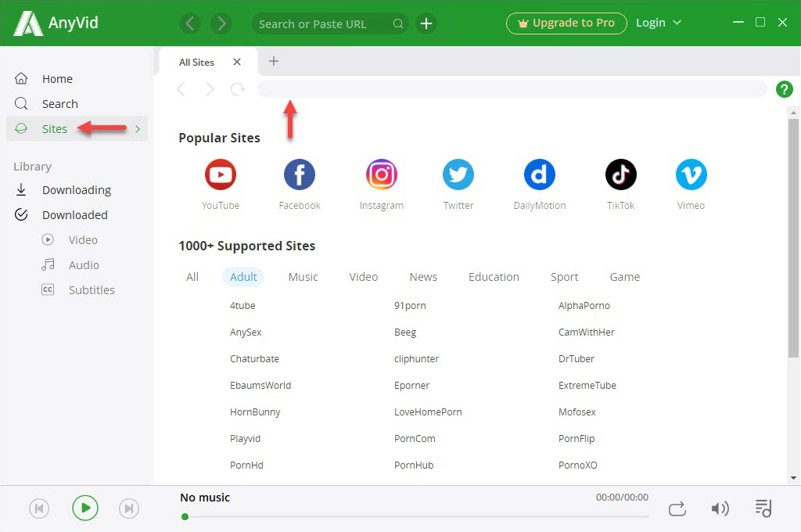801x532 pixels.
Task: Click Upgrade to Pro
Action: [566, 23]
